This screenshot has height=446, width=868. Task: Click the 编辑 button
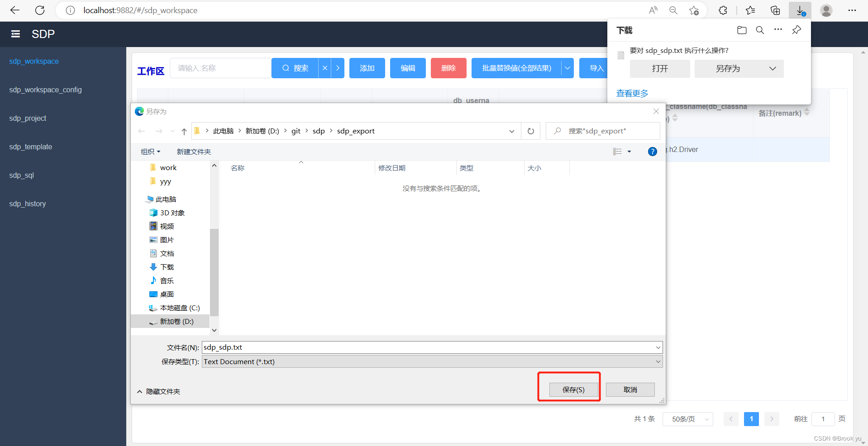(408, 68)
